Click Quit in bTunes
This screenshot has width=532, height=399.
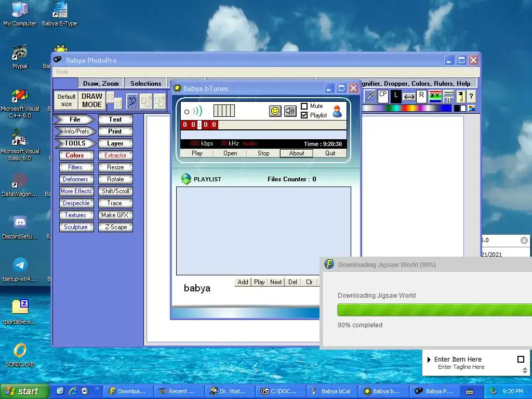pos(330,153)
